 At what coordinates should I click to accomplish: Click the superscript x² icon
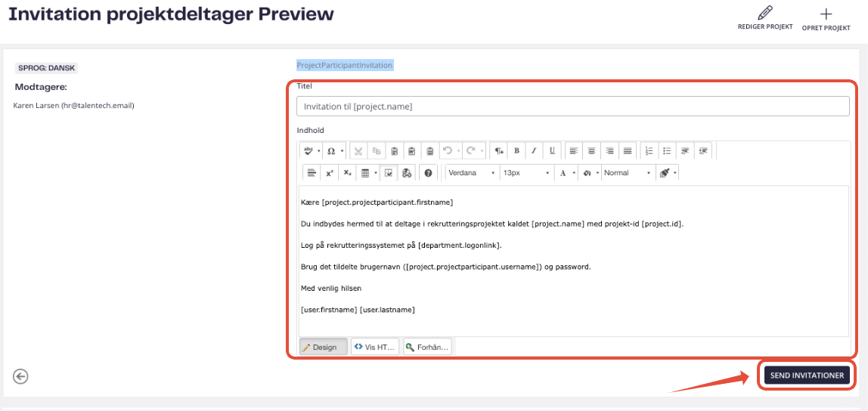click(x=330, y=173)
